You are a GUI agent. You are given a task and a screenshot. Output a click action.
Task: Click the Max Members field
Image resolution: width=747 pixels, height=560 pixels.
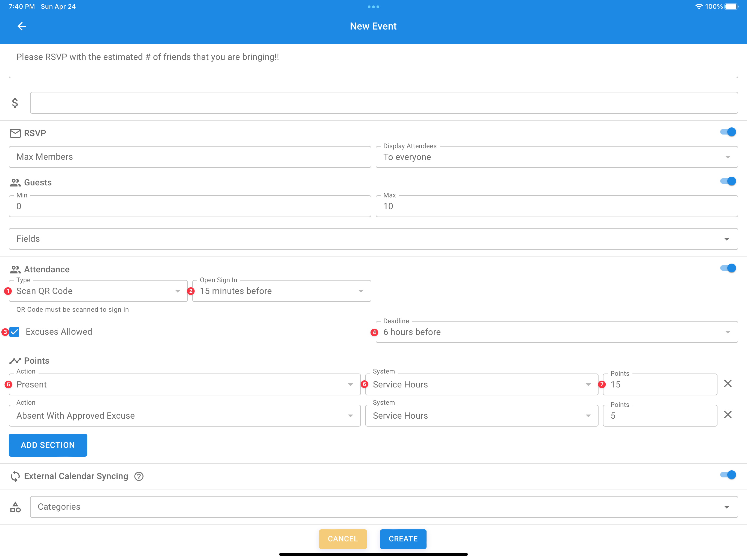coord(190,157)
